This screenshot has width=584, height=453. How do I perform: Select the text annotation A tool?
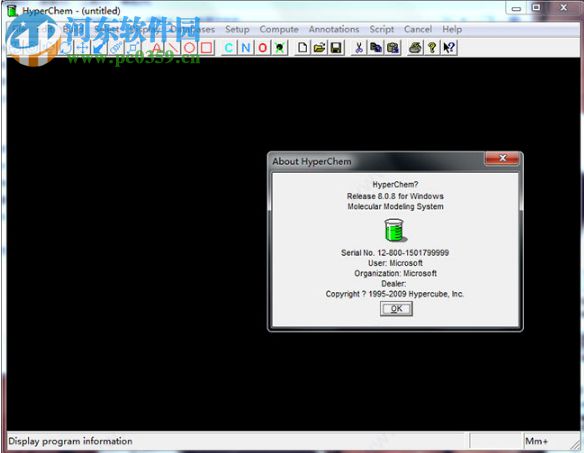(x=157, y=48)
